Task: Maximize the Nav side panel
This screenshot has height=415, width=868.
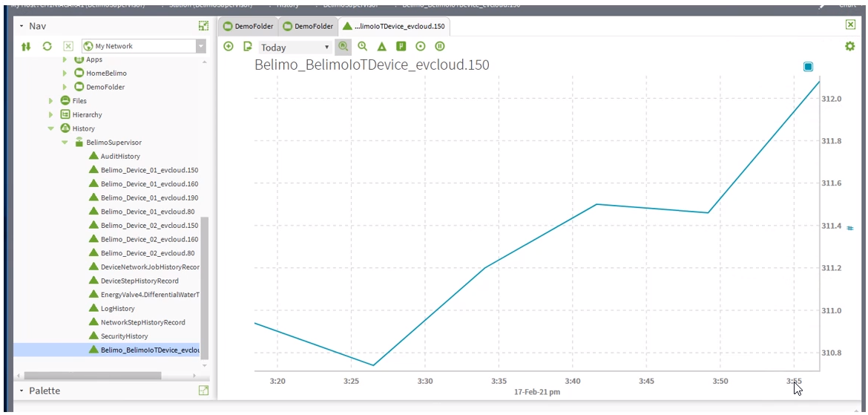Action: click(x=203, y=26)
